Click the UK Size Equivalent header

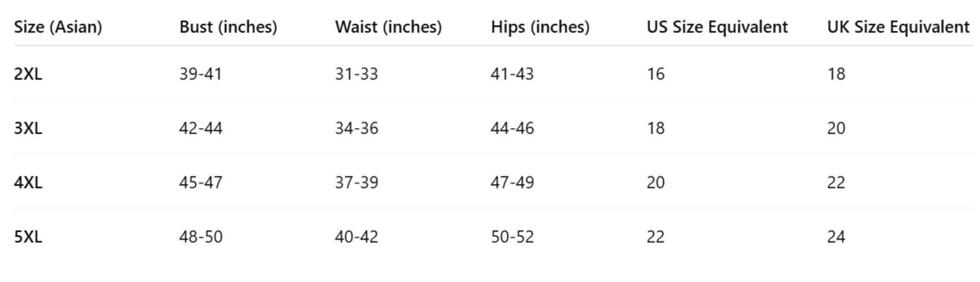pyautogui.click(x=898, y=27)
